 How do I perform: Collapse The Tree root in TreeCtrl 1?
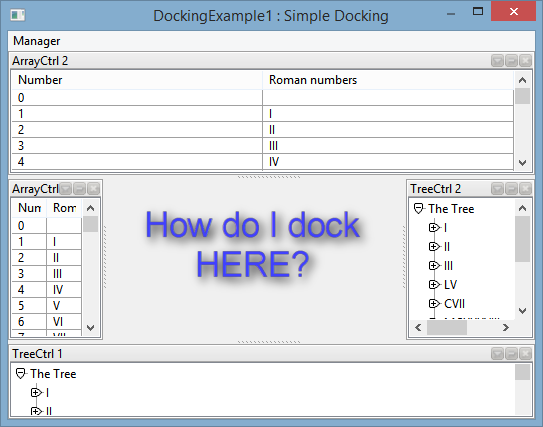click(20, 374)
